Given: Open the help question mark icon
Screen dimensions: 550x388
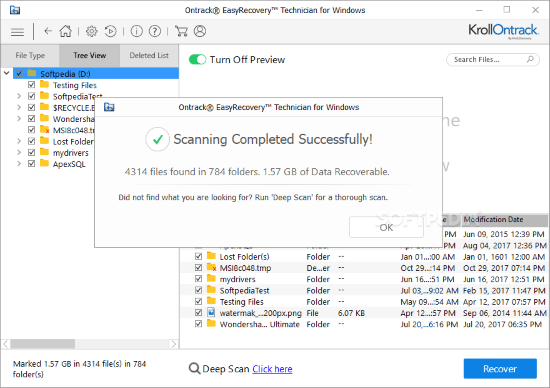Looking at the screenshot, I should pyautogui.click(x=155, y=31).
